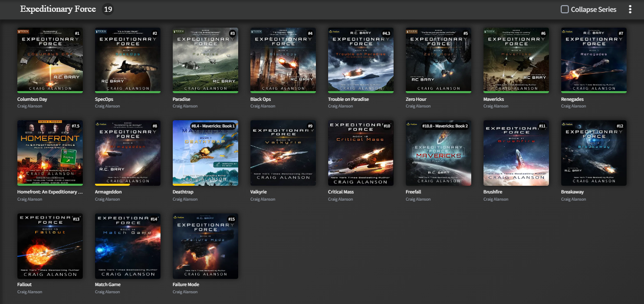Click the #12 badge on Breakaway

coord(620,126)
